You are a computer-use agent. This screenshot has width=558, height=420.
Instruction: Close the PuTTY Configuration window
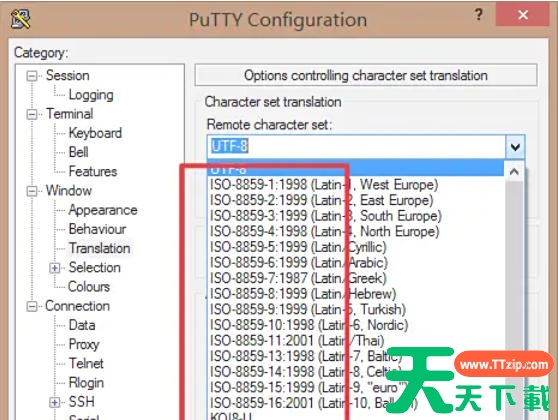[x=522, y=15]
